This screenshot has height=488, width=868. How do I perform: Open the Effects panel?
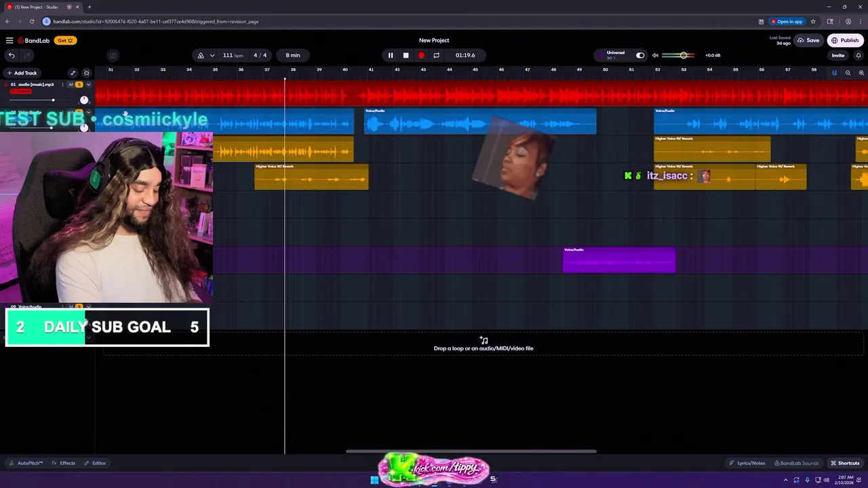(x=64, y=464)
